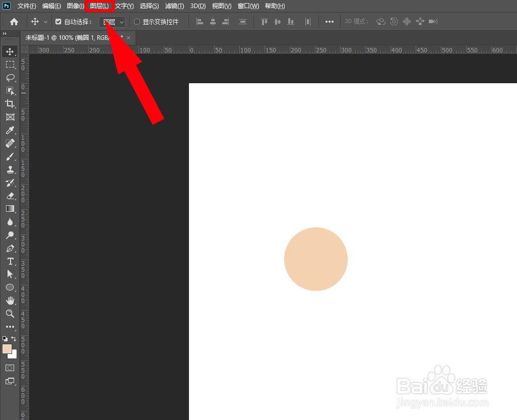Open the 文件(F) menu
Image resolution: width=517 pixels, height=420 pixels.
(27, 6)
